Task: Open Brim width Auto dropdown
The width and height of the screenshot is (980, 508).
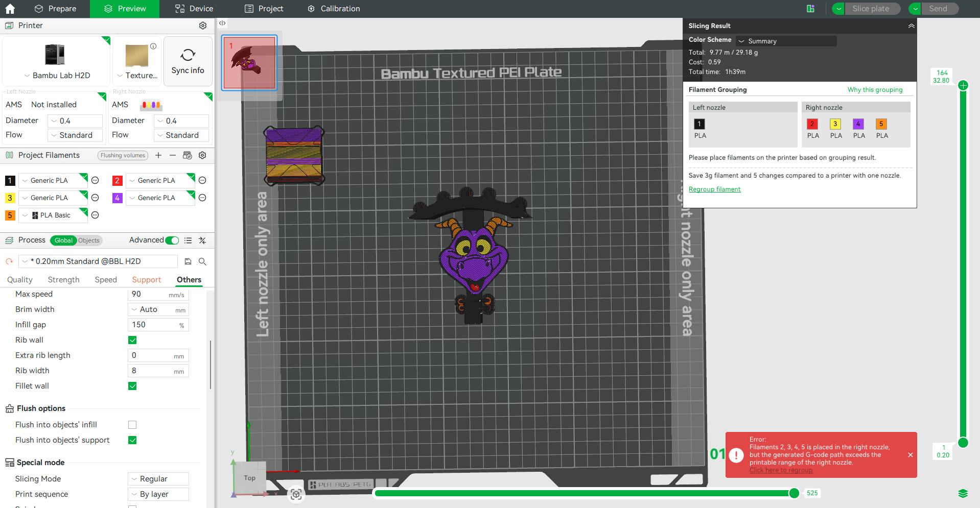Action: [x=158, y=309]
